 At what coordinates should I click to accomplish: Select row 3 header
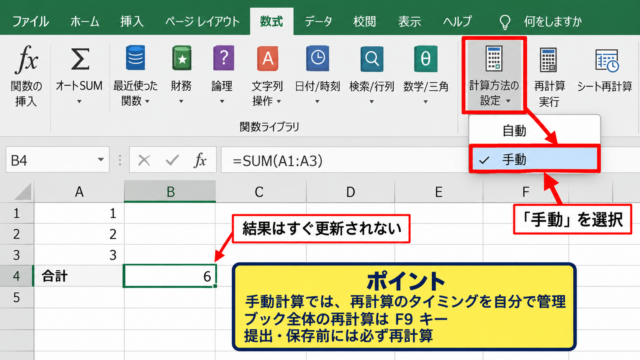pyautogui.click(x=16, y=255)
